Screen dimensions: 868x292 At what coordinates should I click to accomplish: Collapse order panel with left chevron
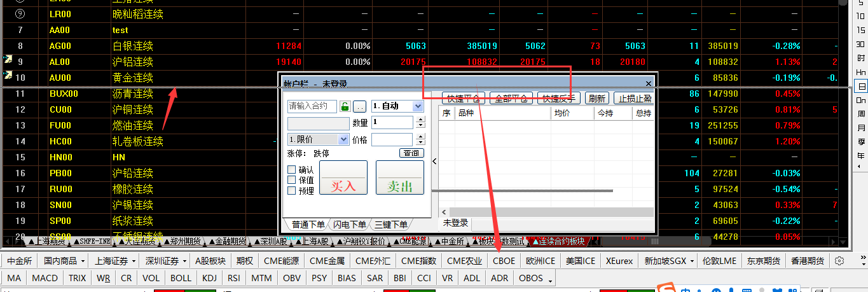[434, 161]
